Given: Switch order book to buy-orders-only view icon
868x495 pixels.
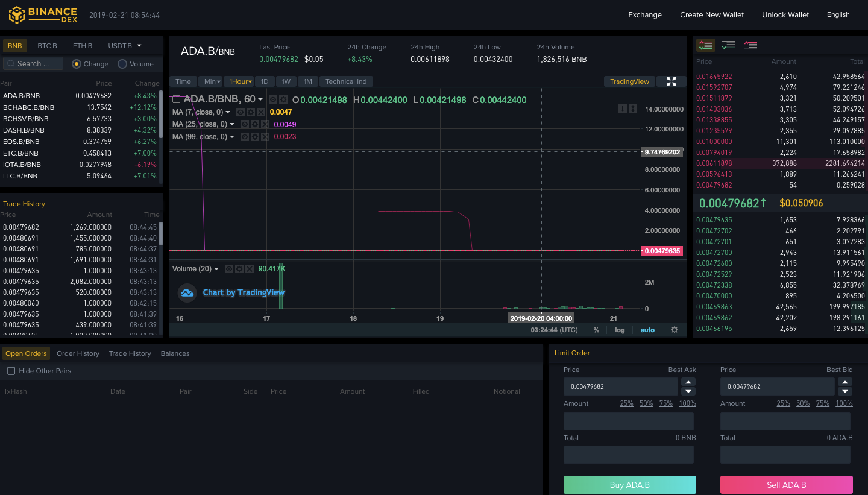Looking at the screenshot, I should point(728,45).
